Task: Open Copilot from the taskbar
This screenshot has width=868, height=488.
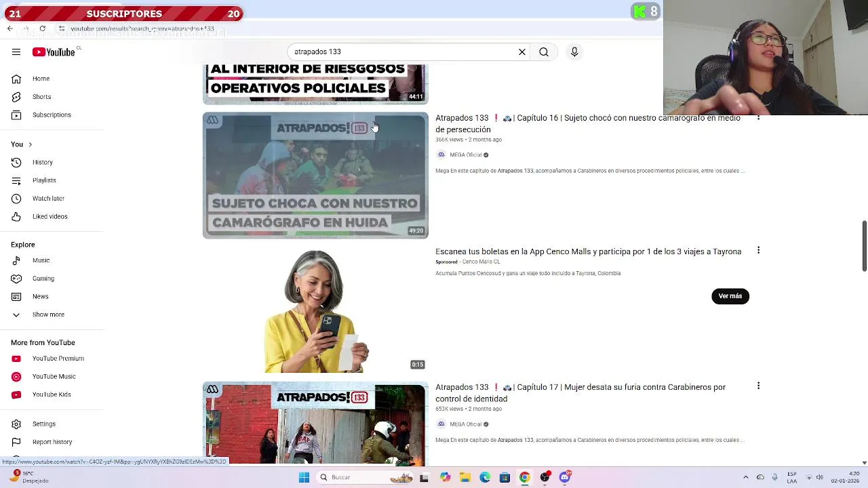Action: coord(445,477)
